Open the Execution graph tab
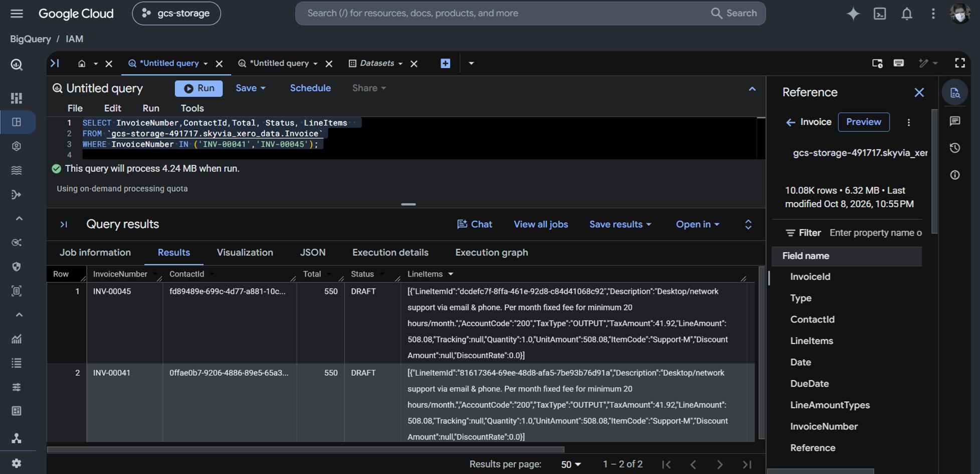Viewport: 980px width, 474px height. [x=492, y=253]
